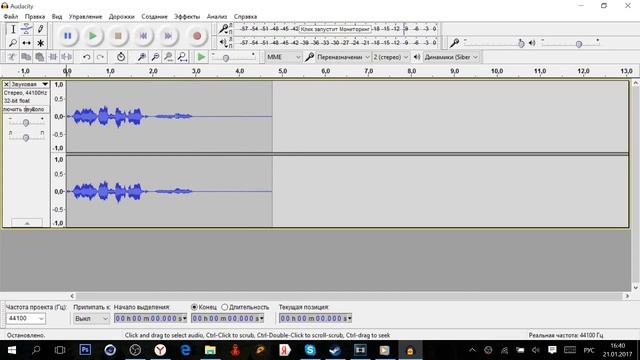Click the Pause transport button
Image resolution: width=640 pixels, height=360 pixels.
[x=68, y=36]
